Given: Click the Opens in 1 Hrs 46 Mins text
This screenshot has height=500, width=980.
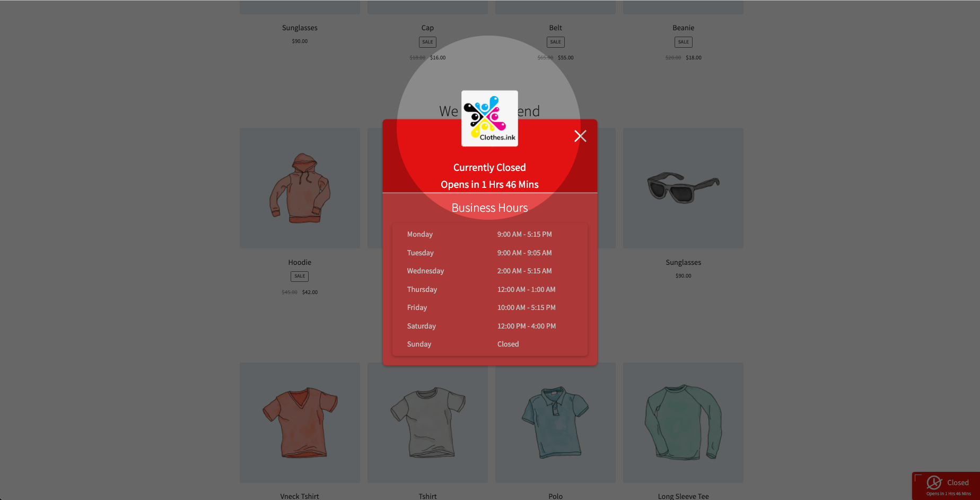Looking at the screenshot, I should pos(489,184).
